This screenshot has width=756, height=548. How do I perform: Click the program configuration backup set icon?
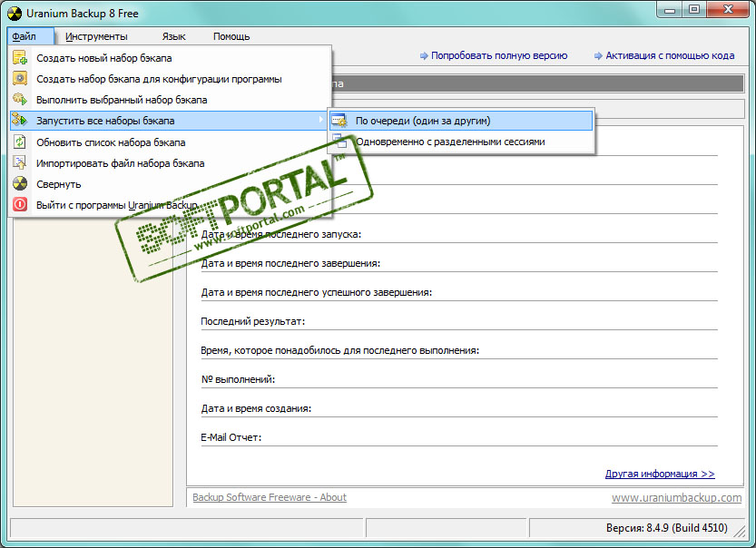[x=20, y=79]
